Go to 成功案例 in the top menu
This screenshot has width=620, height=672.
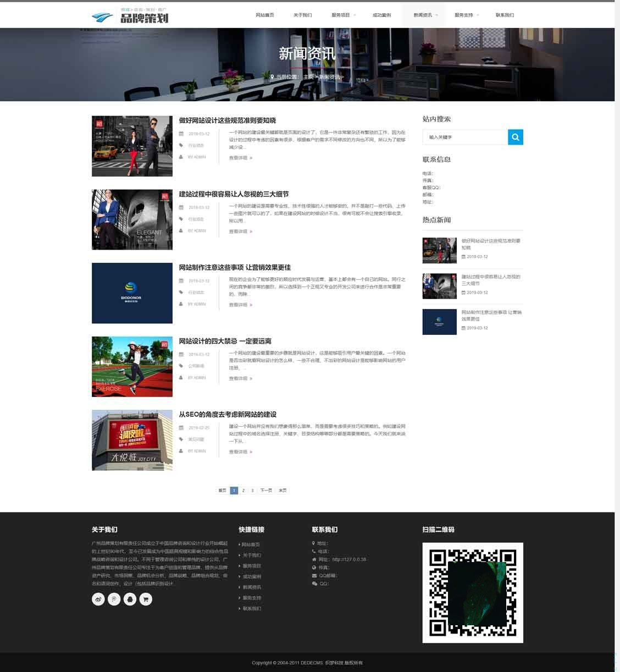[x=381, y=15]
